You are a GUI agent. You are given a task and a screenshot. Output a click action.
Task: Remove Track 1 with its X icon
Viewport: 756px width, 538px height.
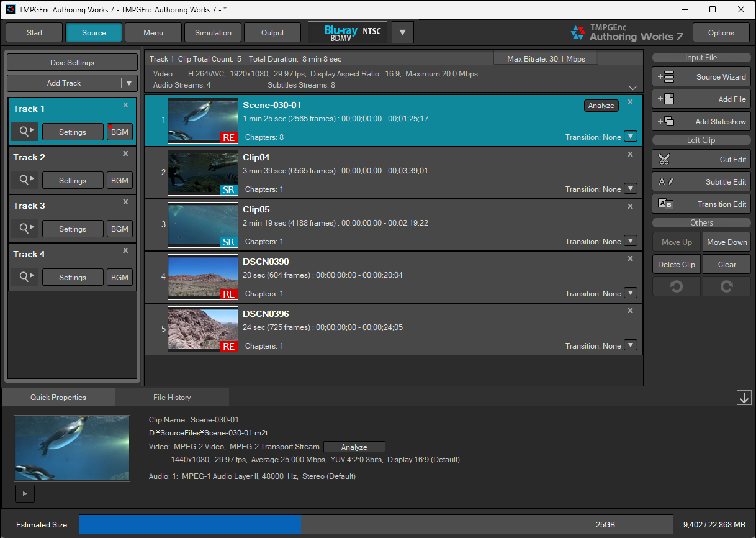click(125, 105)
